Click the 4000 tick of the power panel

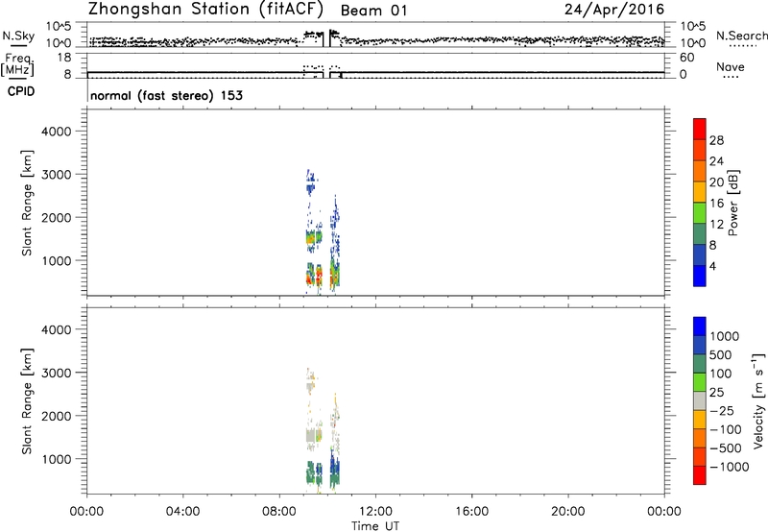click(57, 132)
